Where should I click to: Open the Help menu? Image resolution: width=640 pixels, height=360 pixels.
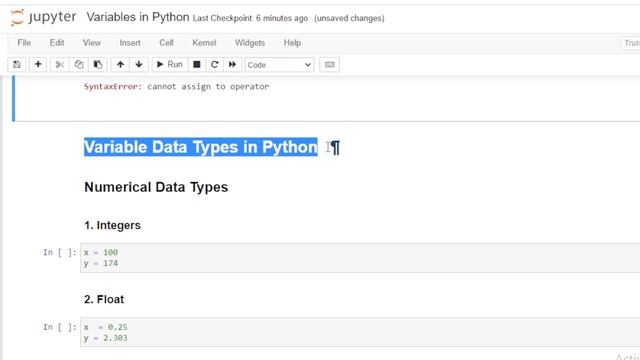click(x=292, y=42)
